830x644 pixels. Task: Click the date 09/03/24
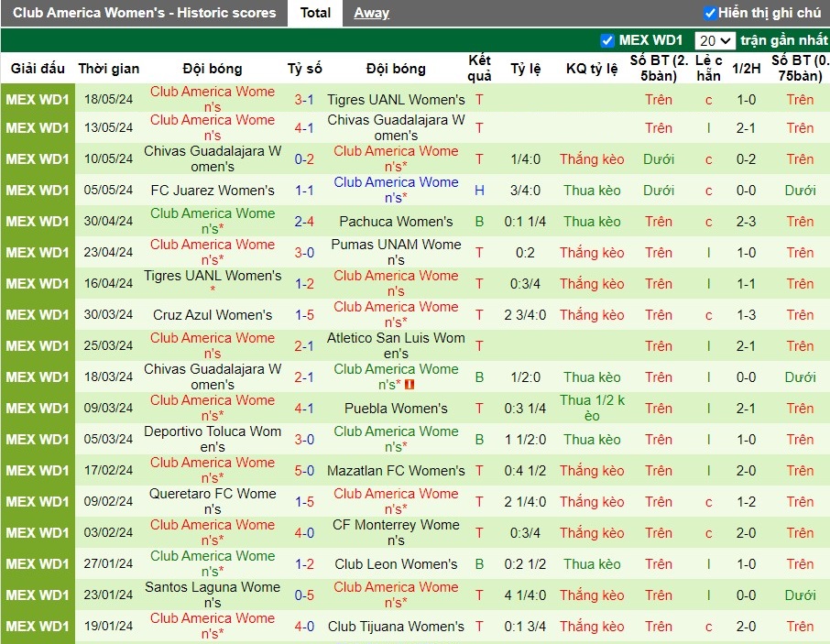click(x=108, y=408)
